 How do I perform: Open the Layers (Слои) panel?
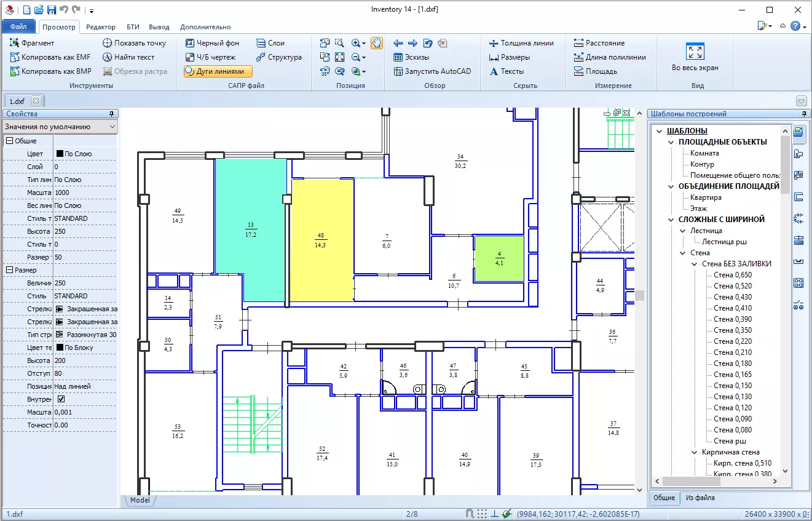(x=270, y=43)
